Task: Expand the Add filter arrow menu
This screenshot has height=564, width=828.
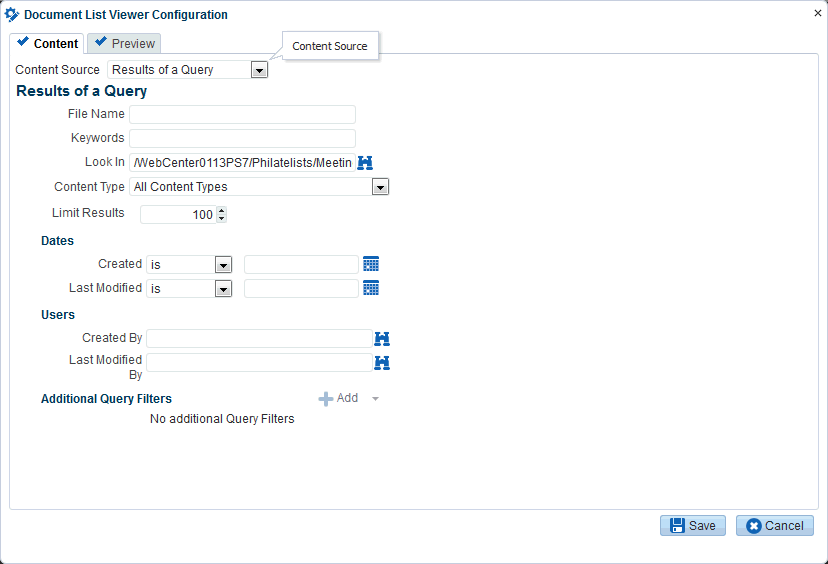Action: click(375, 399)
